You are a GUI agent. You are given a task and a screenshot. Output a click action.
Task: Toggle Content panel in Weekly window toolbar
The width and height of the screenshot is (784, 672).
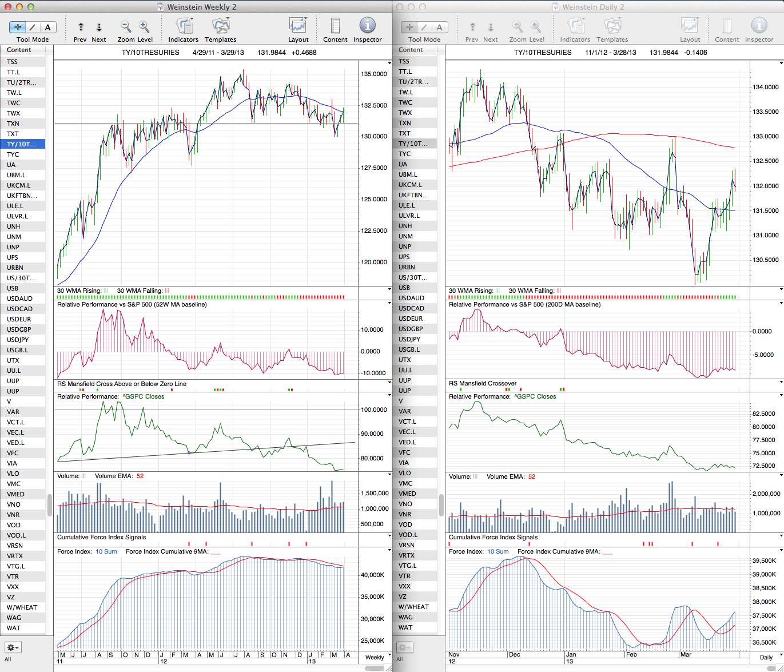[335, 26]
